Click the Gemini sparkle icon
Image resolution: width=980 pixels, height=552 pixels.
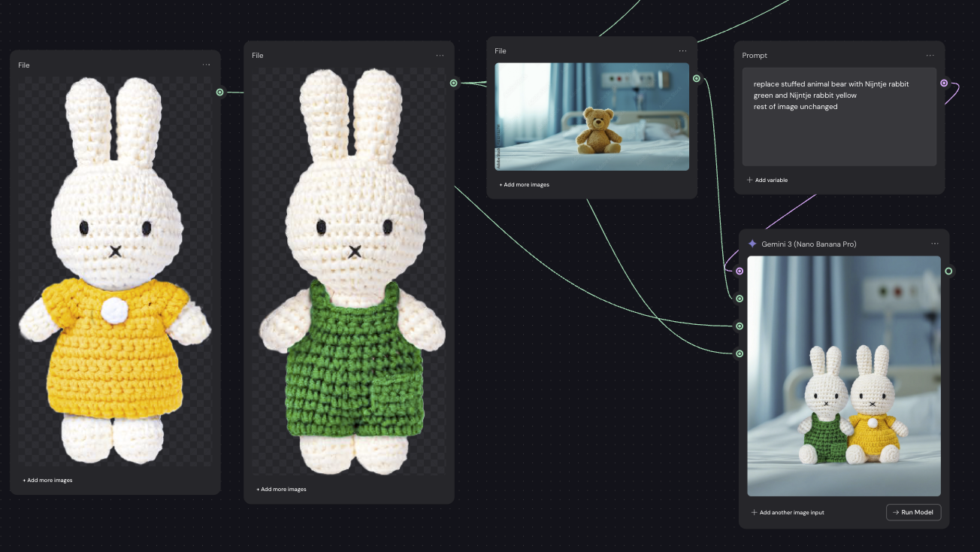click(x=752, y=244)
